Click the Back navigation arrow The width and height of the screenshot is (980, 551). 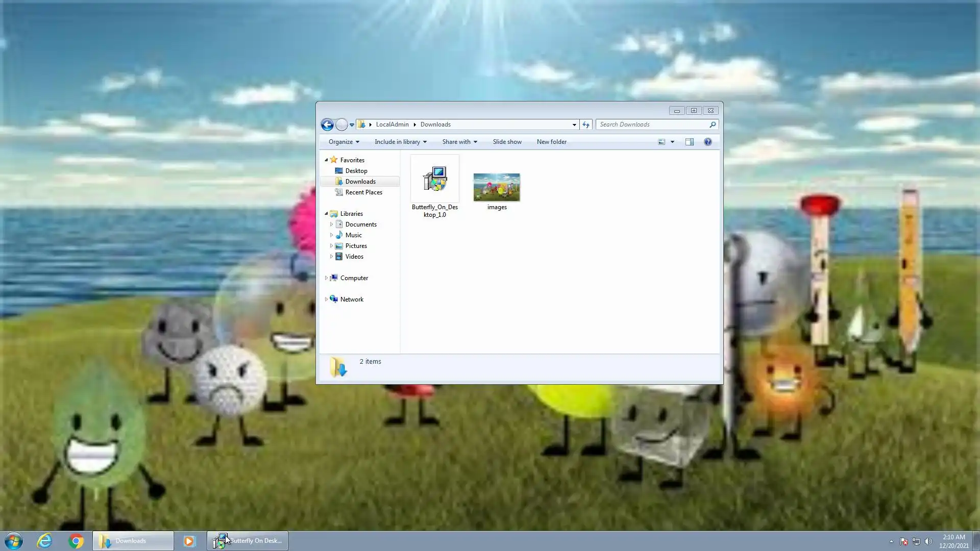(327, 124)
